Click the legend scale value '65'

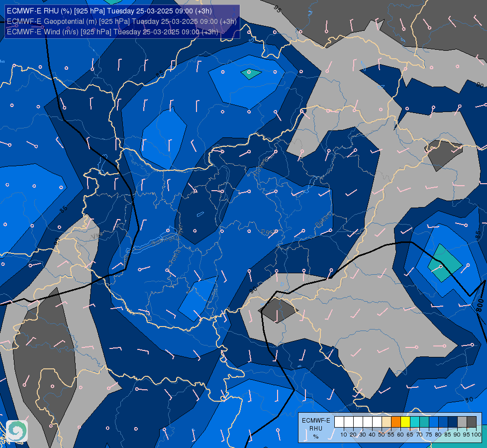pyautogui.click(x=410, y=435)
